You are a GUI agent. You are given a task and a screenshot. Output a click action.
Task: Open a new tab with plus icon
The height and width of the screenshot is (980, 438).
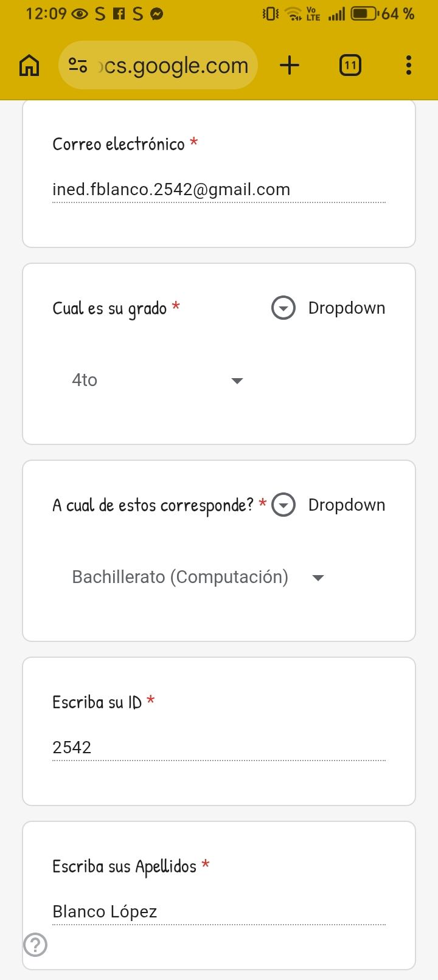pos(290,65)
